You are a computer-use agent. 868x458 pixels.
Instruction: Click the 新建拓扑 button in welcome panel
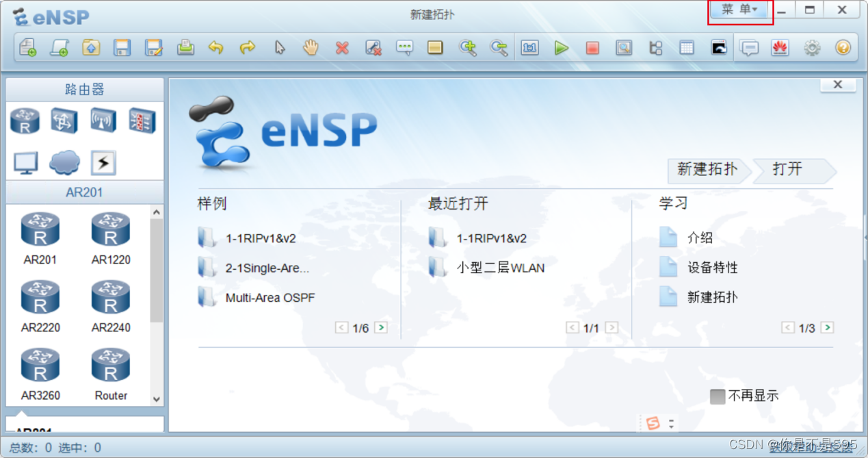click(707, 169)
